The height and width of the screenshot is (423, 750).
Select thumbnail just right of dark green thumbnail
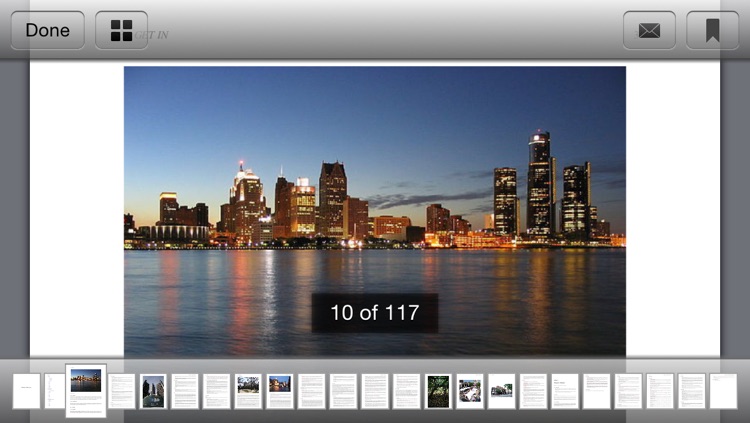point(469,391)
